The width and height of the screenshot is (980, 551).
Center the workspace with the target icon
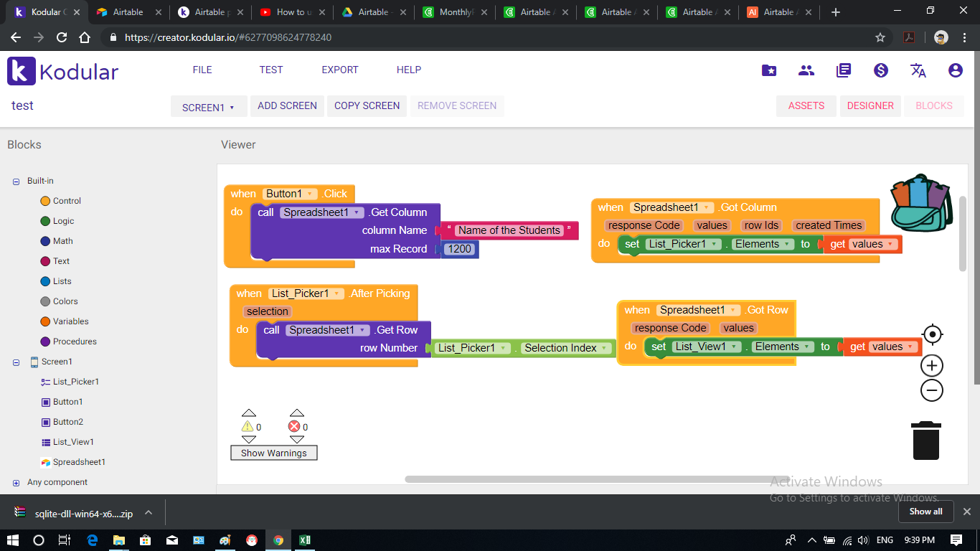coord(932,334)
